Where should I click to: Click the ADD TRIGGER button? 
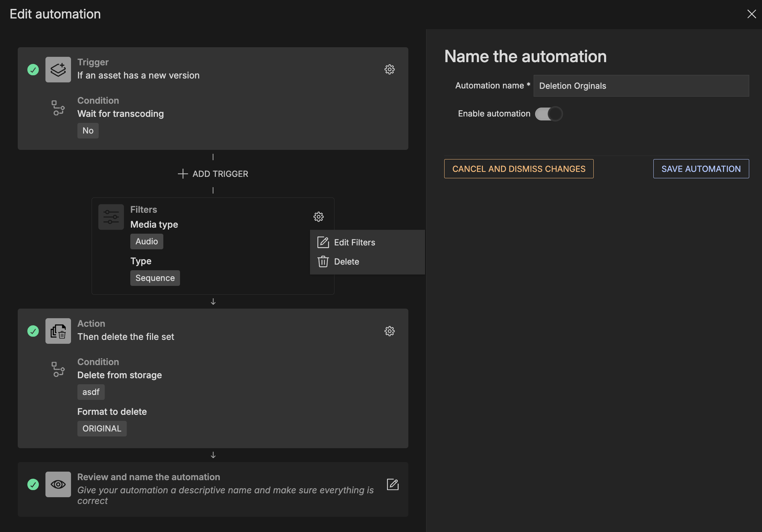point(213,174)
